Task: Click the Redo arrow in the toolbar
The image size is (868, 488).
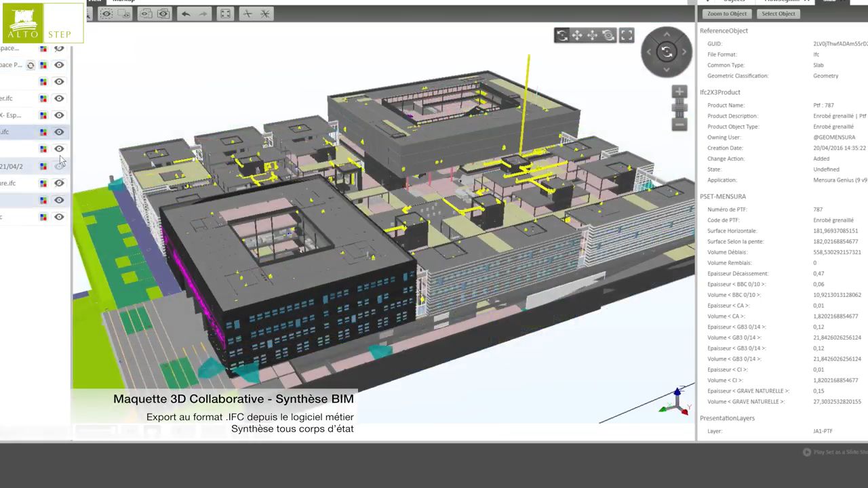Action: 203,14
